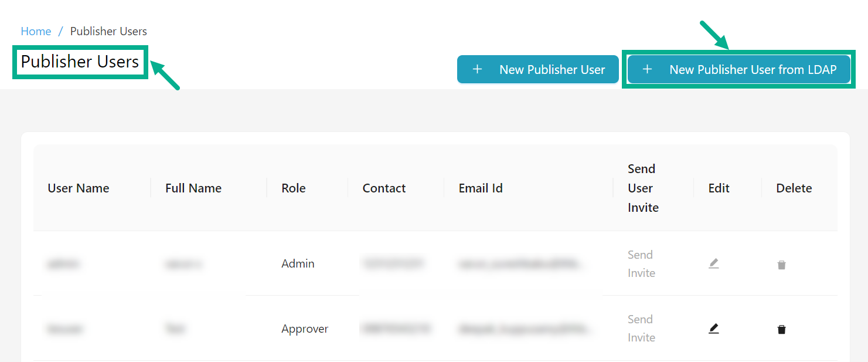Image resolution: width=868 pixels, height=362 pixels.
Task: Send Invite to the Approver user
Action: click(x=641, y=328)
